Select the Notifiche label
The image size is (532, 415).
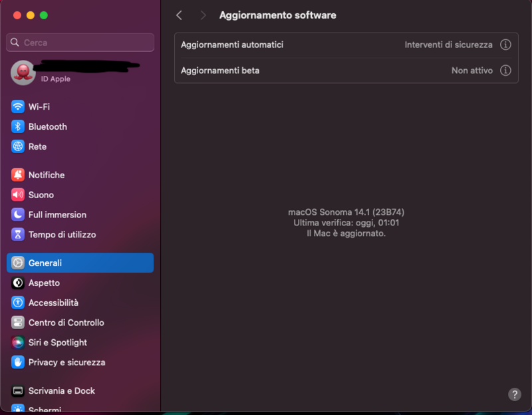tap(47, 175)
